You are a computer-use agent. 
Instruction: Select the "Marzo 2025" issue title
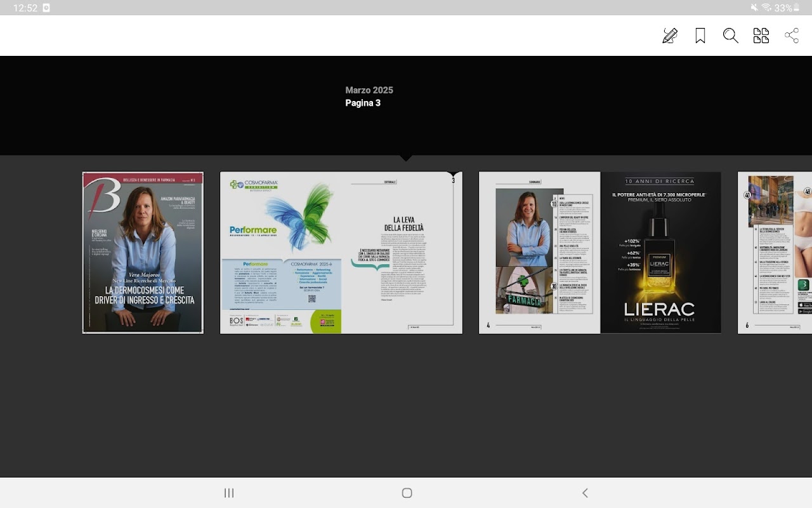(x=369, y=90)
